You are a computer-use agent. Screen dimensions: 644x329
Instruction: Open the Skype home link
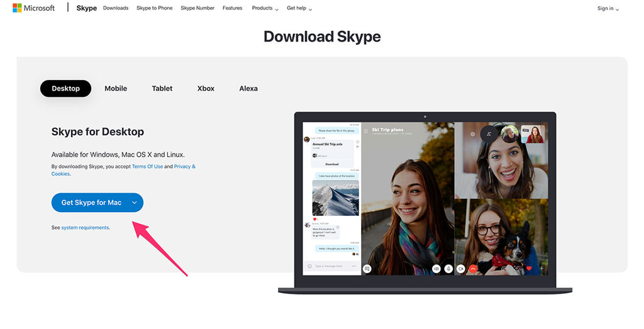tap(87, 8)
